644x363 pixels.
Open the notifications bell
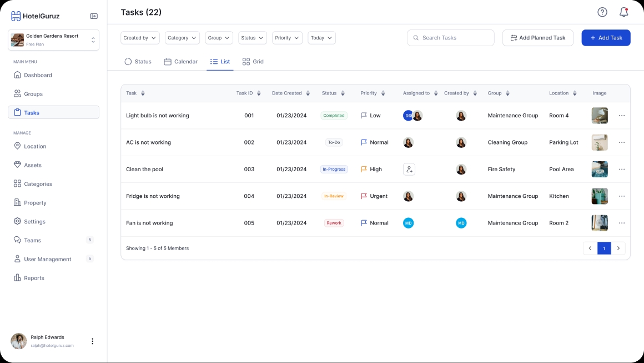click(623, 12)
